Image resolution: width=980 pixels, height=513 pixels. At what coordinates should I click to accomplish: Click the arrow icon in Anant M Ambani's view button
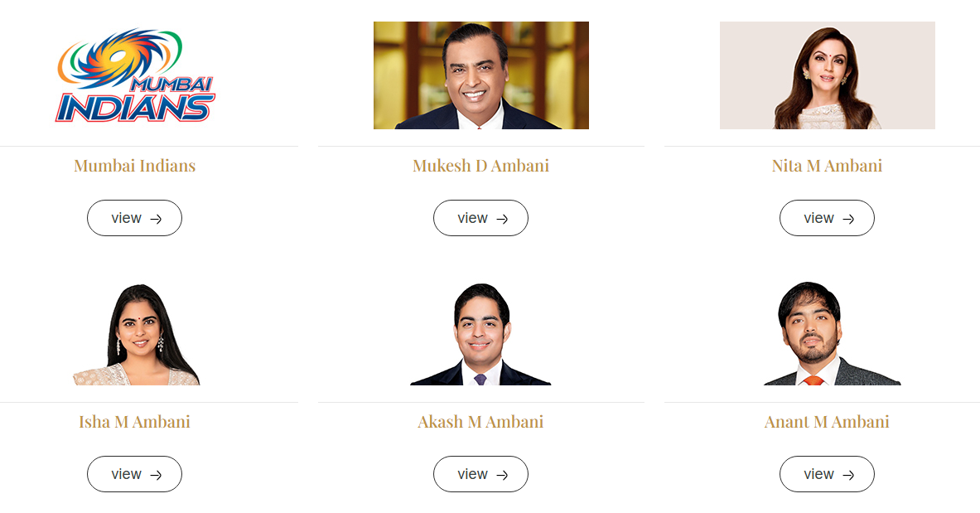[x=848, y=475]
